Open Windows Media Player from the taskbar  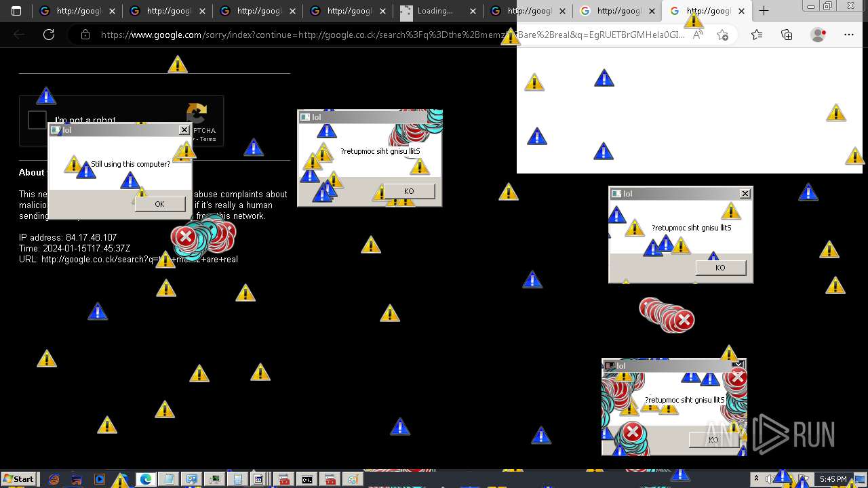tap(99, 479)
